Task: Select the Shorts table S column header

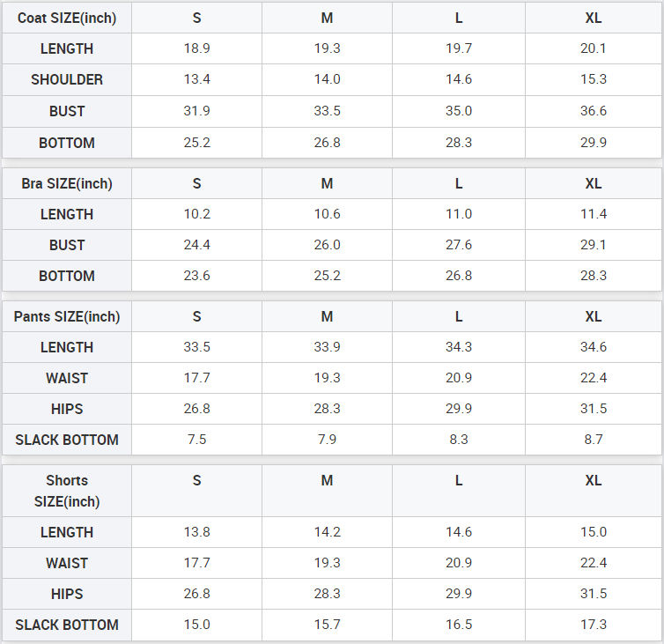Action: tap(196, 480)
